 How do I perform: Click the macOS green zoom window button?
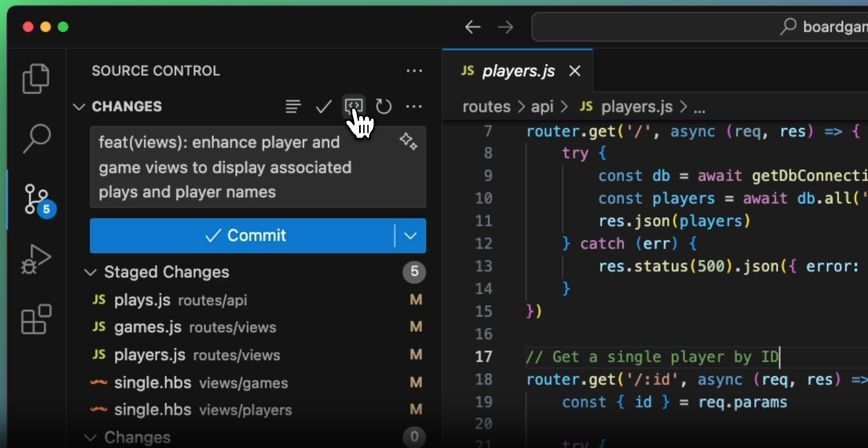tap(63, 27)
